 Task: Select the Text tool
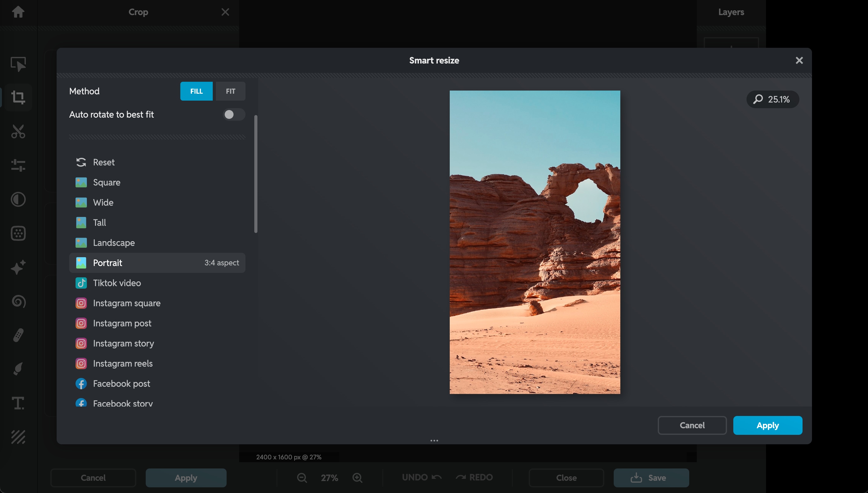[18, 403]
